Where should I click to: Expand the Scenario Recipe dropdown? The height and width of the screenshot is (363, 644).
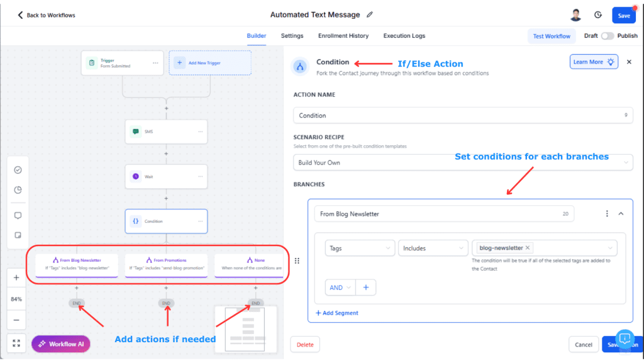click(x=463, y=163)
